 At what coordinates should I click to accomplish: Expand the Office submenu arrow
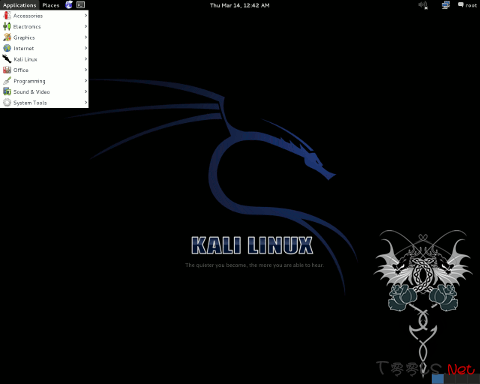click(86, 70)
